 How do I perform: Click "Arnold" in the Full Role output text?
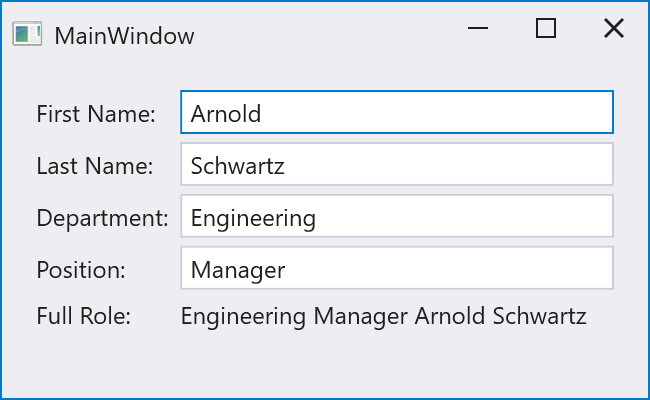tap(451, 317)
